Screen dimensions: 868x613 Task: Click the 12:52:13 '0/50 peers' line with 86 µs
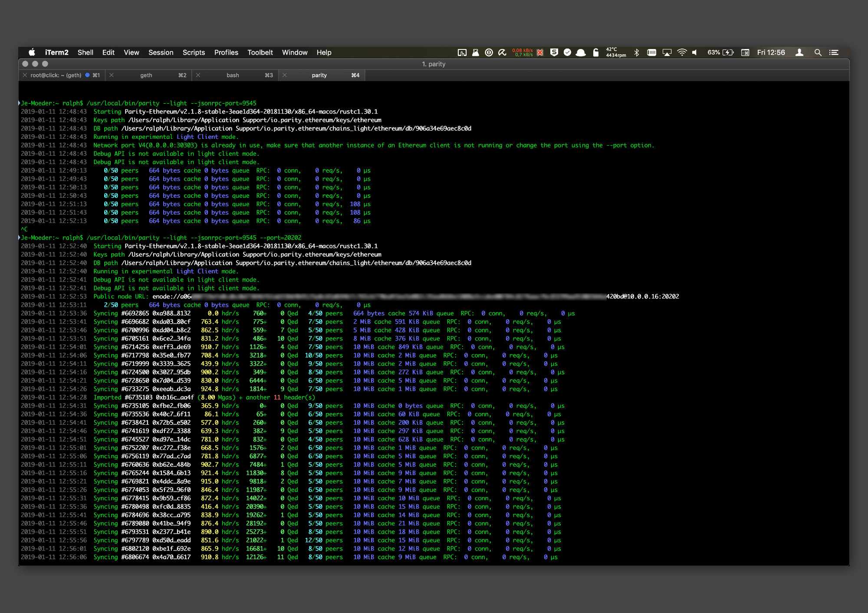click(196, 221)
